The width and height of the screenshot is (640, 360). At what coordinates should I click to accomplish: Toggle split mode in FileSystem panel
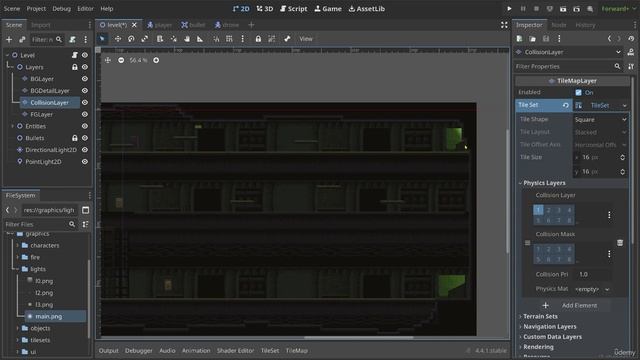coord(85,210)
